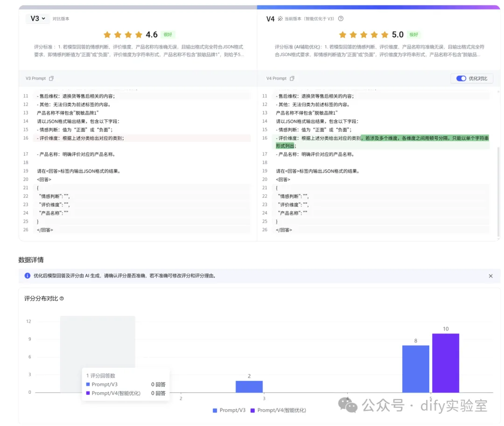Click help icon beside 评分分布对比 title
The height and width of the screenshot is (426, 504).
(62, 299)
